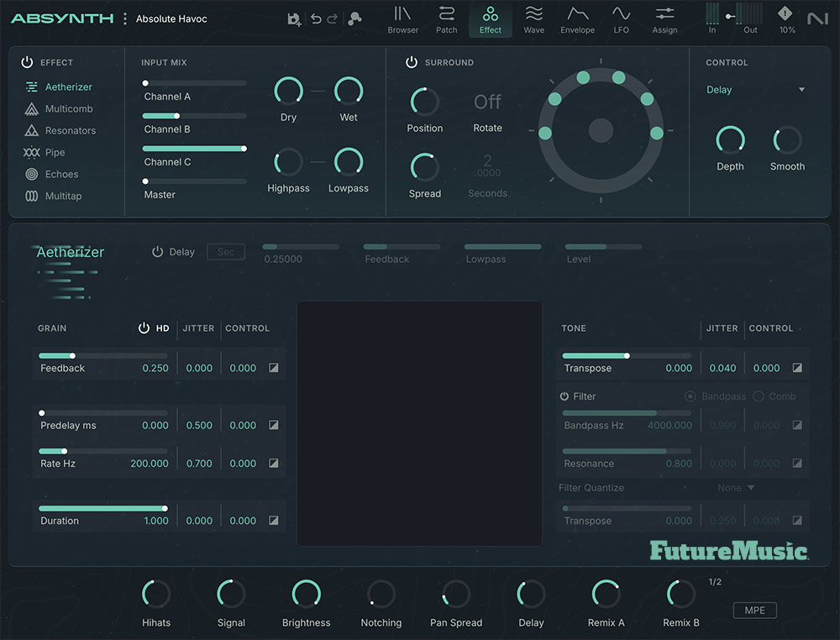Click the 1/2 macro page indicator
This screenshot has height=640, width=840.
click(715, 581)
